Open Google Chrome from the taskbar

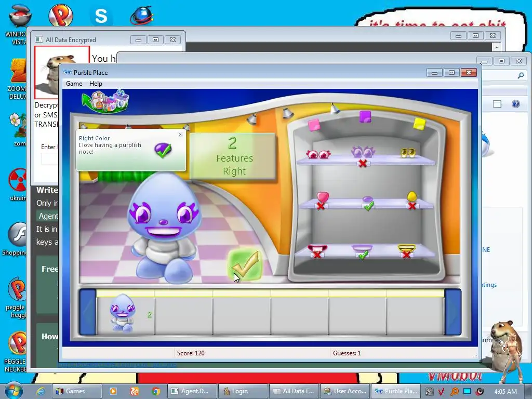156,391
